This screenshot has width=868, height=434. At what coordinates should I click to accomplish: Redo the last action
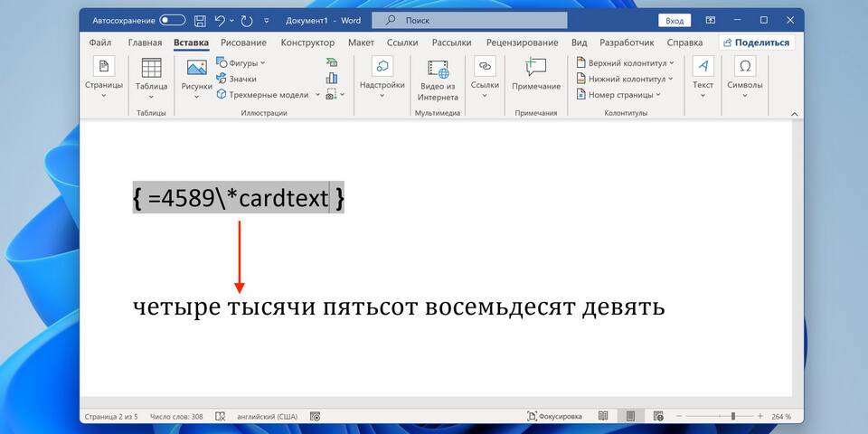247,21
